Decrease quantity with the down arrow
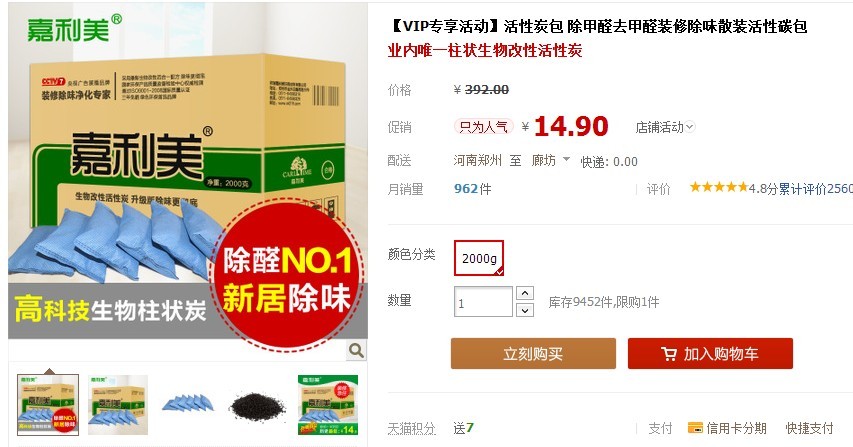The height and width of the screenshot is (447, 853). coord(524,311)
